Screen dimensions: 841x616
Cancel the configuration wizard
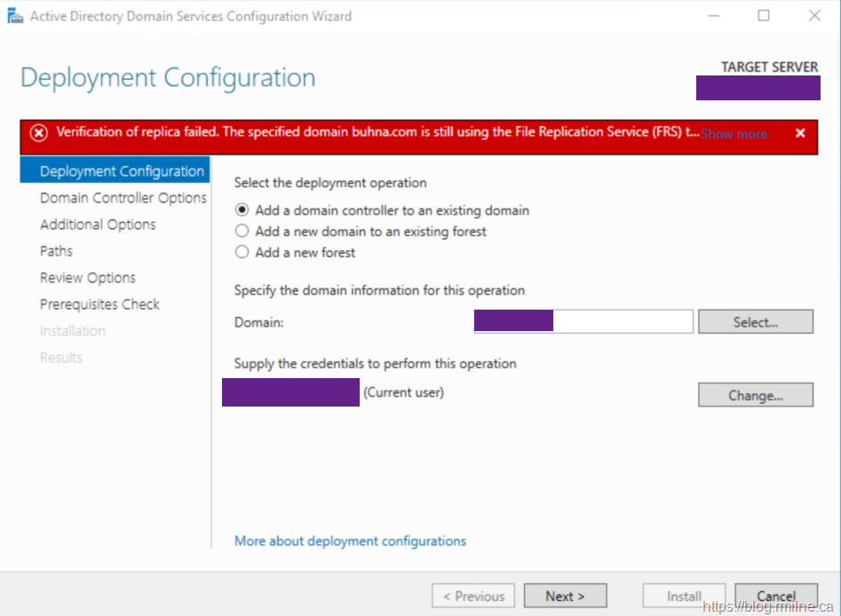pos(775,596)
